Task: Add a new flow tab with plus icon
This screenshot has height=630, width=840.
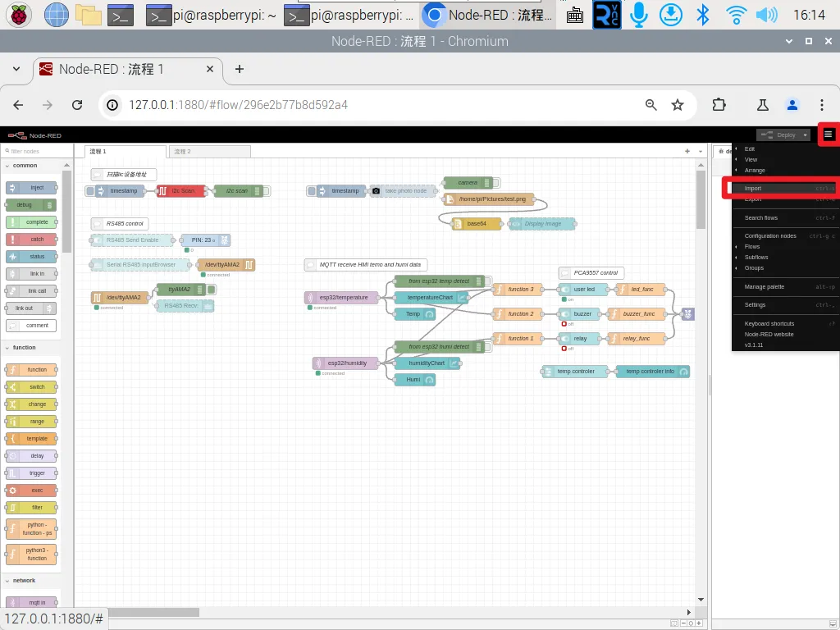Action: pyautogui.click(x=687, y=152)
